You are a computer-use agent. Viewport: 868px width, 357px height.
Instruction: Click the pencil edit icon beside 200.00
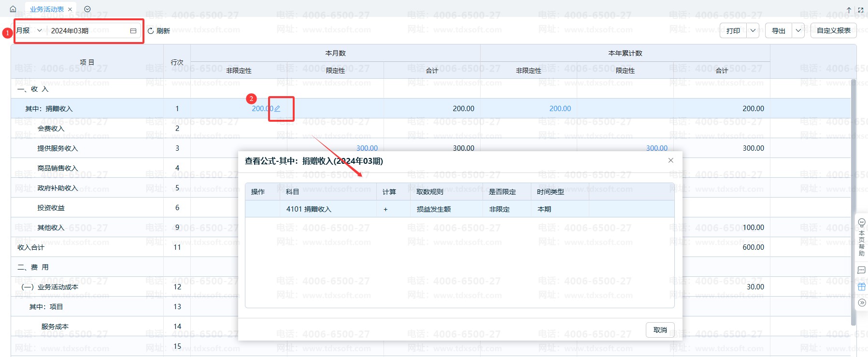tap(277, 109)
